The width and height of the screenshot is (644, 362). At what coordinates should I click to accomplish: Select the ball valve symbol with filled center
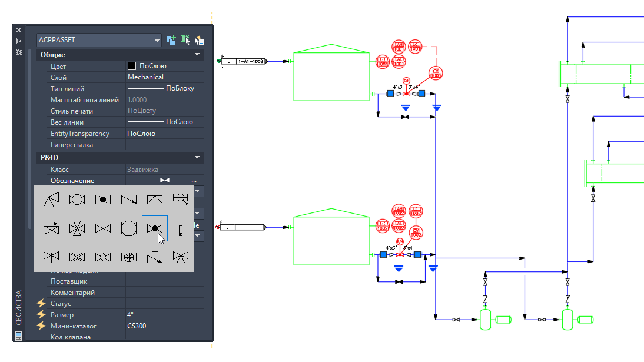[x=154, y=228]
